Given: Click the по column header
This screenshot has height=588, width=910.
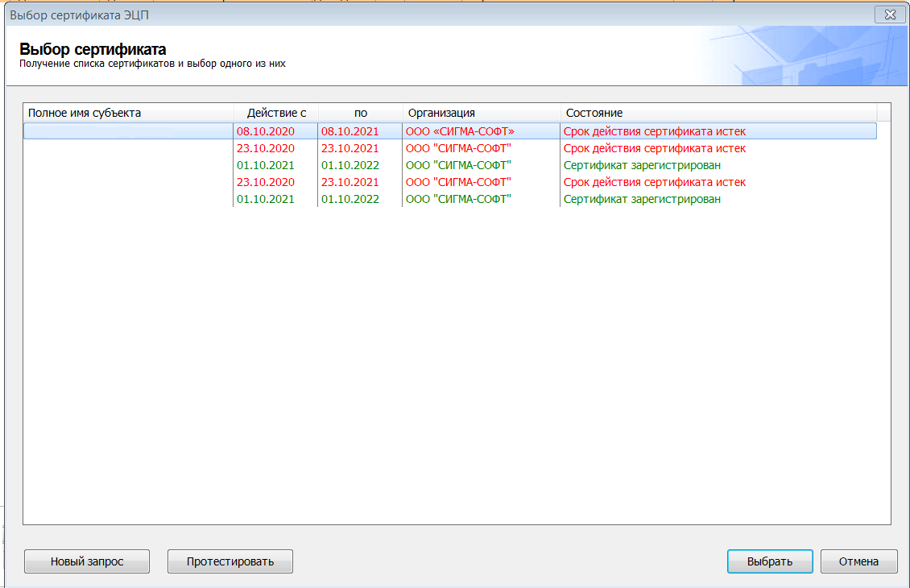Looking at the screenshot, I should point(361,113).
